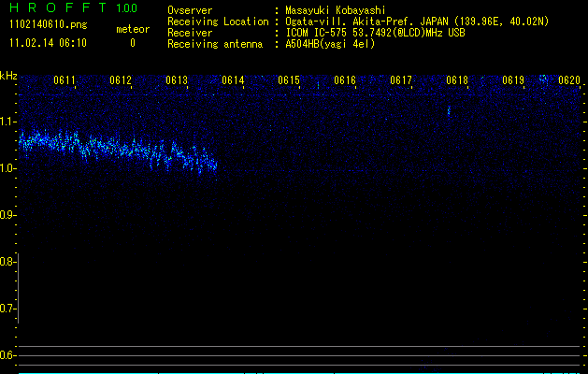Click the 0613 time marker
The width and height of the screenshot is (588, 374).
pos(177,80)
